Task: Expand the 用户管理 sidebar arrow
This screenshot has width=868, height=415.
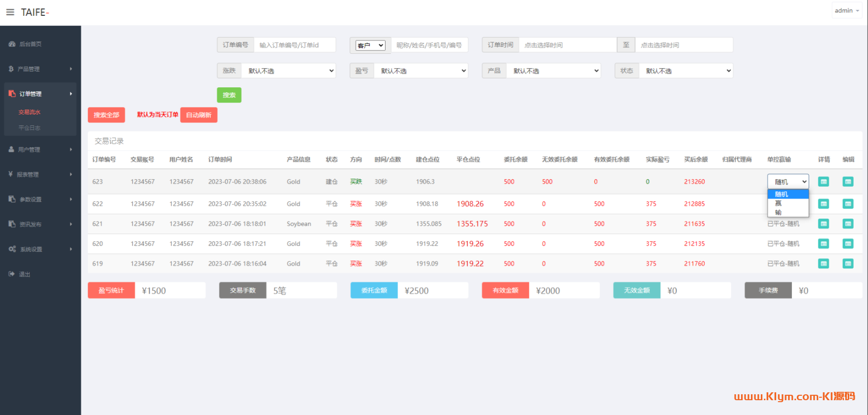Action: coord(71,150)
